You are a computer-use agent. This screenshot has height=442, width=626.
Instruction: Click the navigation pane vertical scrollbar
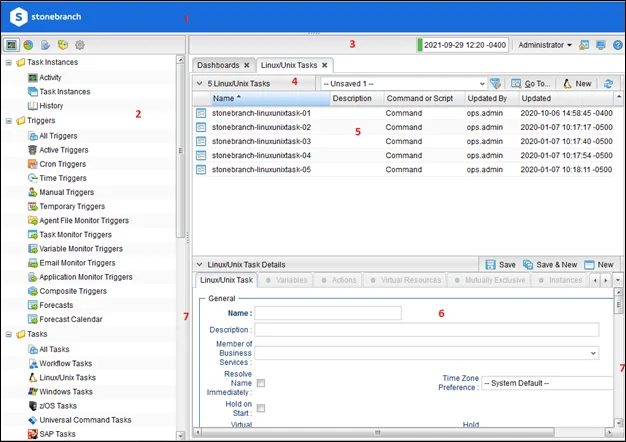180,150
